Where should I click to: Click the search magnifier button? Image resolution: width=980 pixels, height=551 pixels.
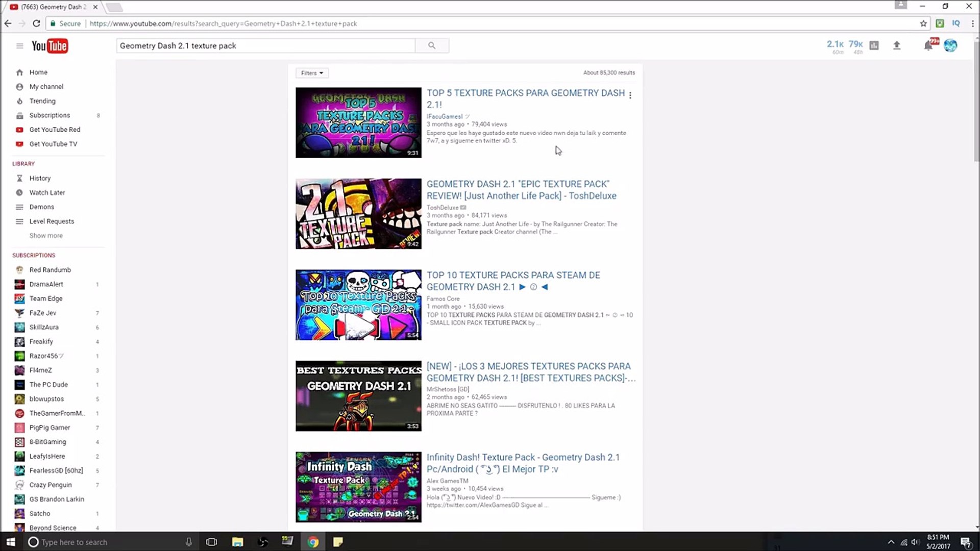[x=432, y=45]
